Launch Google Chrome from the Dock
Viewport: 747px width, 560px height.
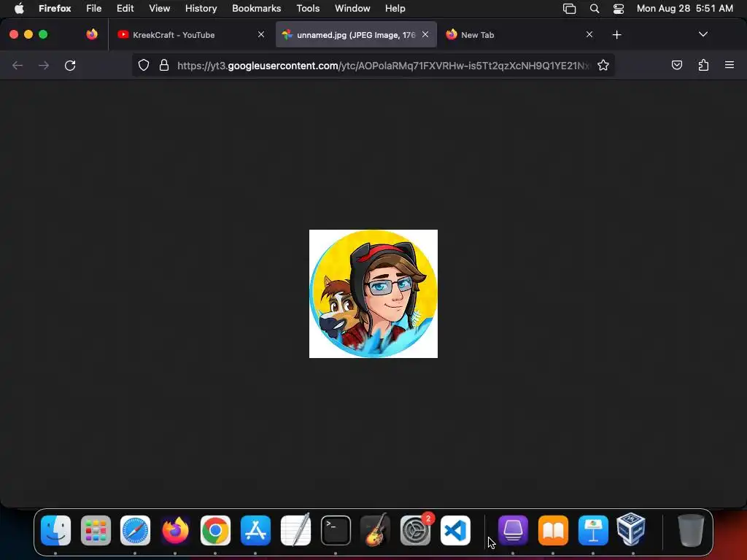215,530
